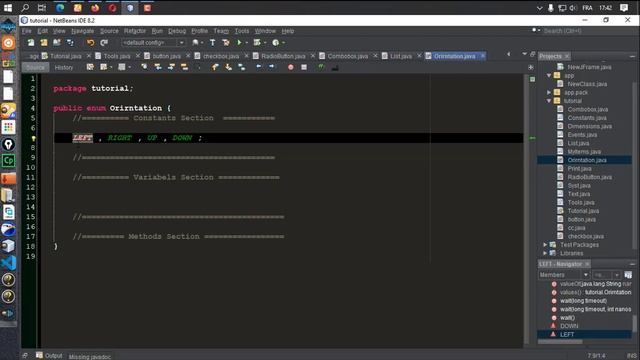Collapse the app package node
Image resolution: width=640 pixels, height=360 pixels.
pyautogui.click(x=549, y=76)
